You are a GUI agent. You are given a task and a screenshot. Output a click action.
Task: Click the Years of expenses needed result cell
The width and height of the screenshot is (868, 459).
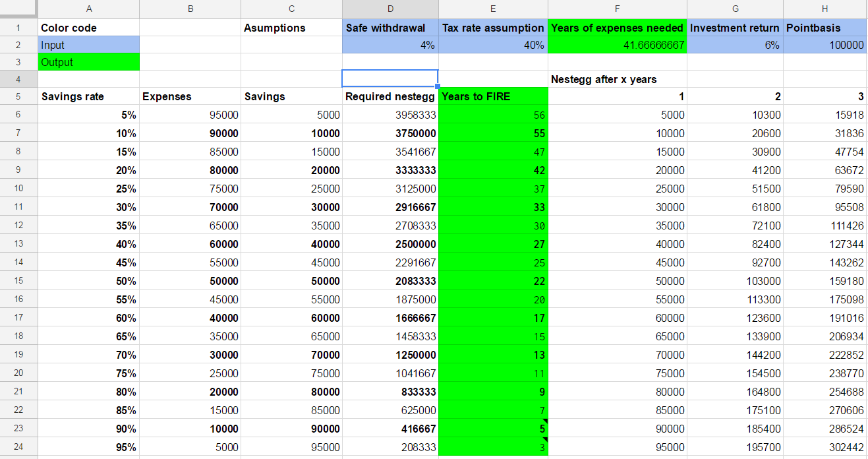click(617, 45)
